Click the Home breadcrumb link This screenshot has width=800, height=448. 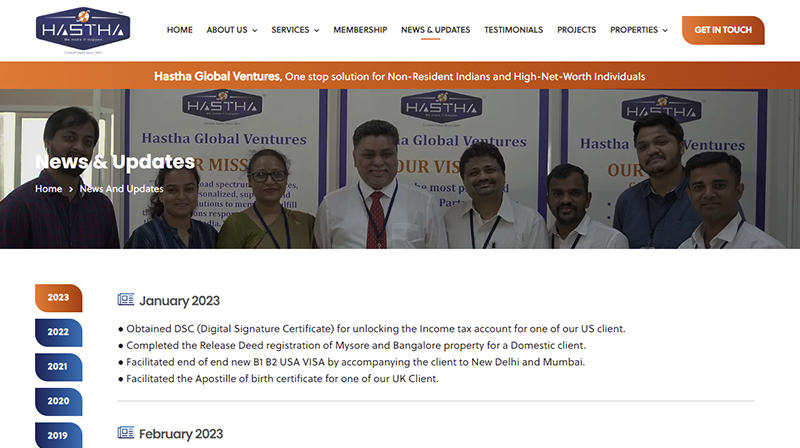pos(48,189)
